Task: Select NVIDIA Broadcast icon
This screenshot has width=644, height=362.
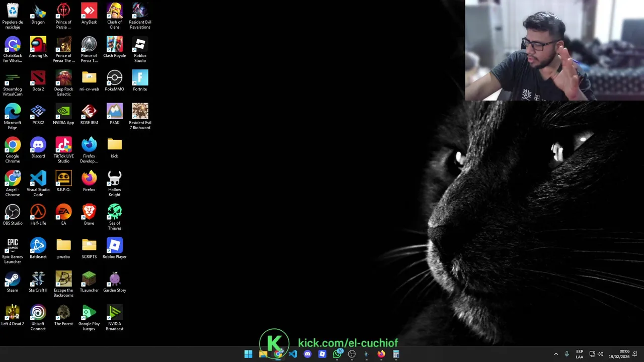Action: pos(114,318)
